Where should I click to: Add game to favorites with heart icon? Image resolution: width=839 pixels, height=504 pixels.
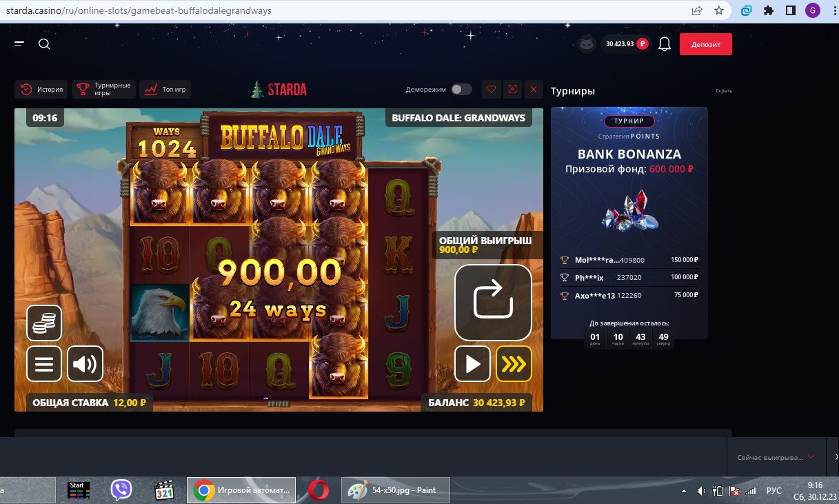tap(491, 89)
